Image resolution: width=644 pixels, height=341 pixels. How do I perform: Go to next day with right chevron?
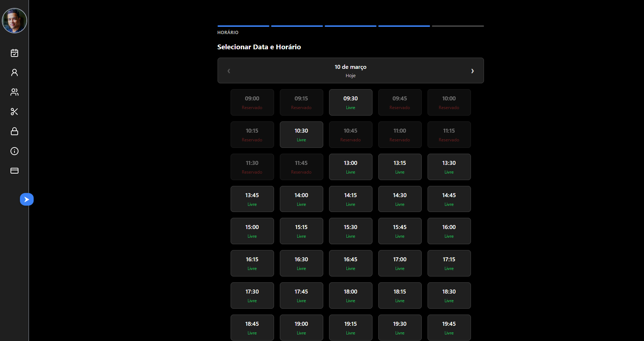click(x=472, y=71)
